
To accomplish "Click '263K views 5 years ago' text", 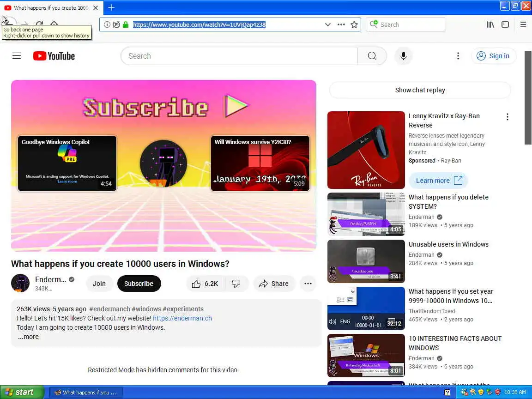I will tap(51, 309).
